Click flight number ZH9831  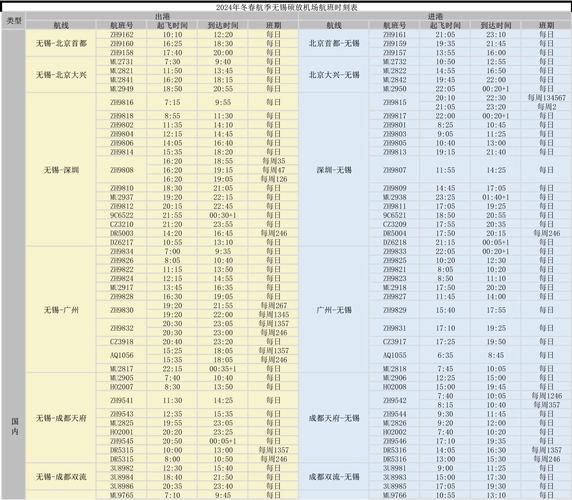pos(394,328)
